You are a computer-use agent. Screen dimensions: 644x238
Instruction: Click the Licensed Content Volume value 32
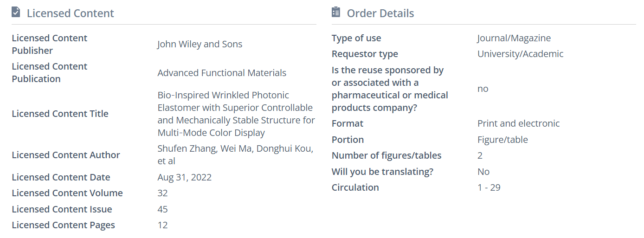pyautogui.click(x=162, y=193)
